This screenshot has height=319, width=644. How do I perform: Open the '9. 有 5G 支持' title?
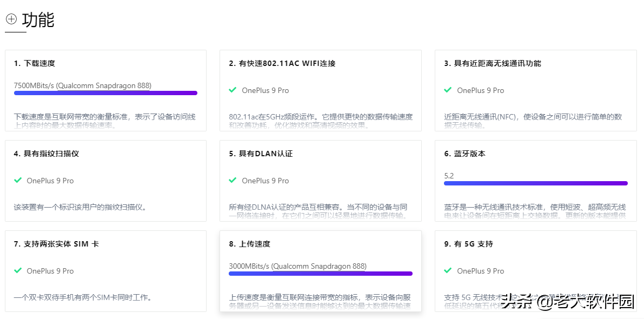click(x=469, y=244)
